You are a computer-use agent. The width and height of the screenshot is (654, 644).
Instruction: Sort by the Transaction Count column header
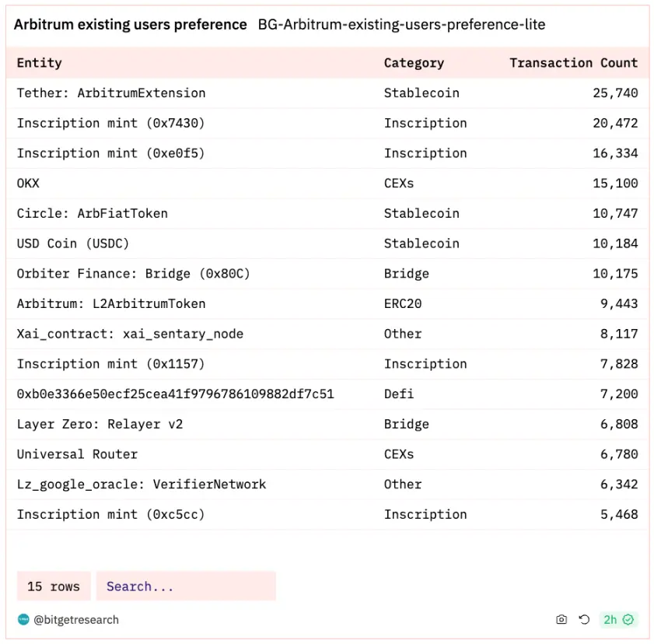[x=573, y=63]
